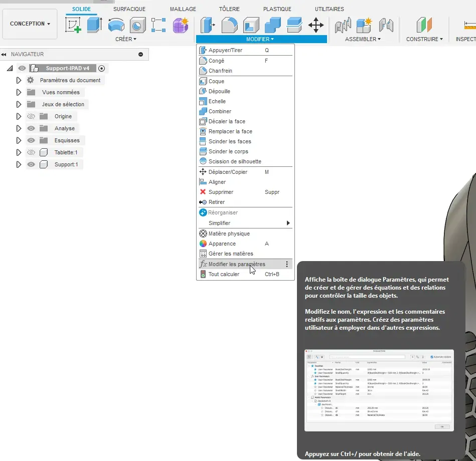Select the Create Sketch tool icon
The height and width of the screenshot is (461, 476).
click(73, 25)
